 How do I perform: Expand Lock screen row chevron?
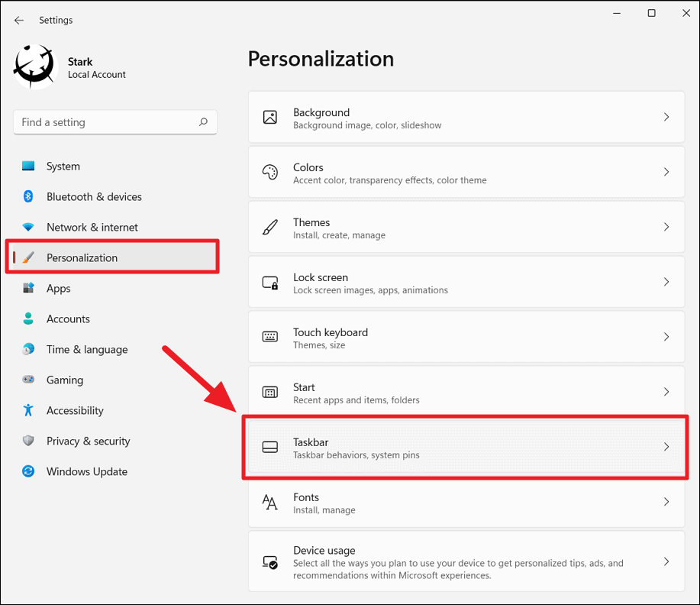pos(666,282)
